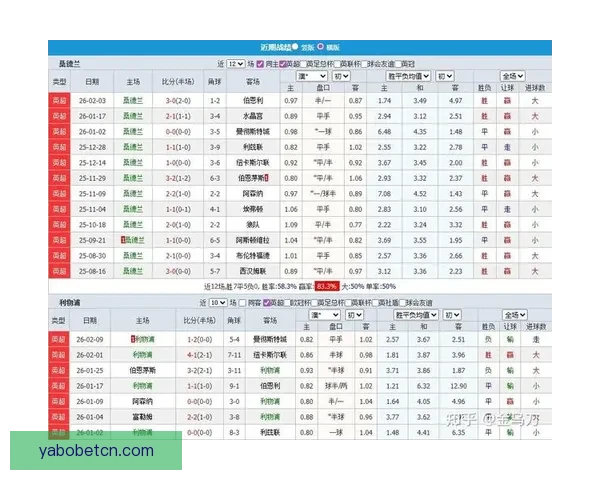
Task: Open the 3-0(2-0) score link for 26-02-03
Action: point(185,101)
